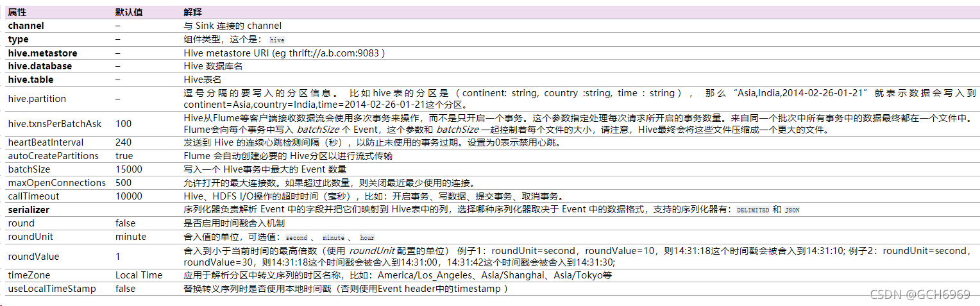Select the hive.table property name
The width and height of the screenshot is (980, 306).
coord(30,80)
